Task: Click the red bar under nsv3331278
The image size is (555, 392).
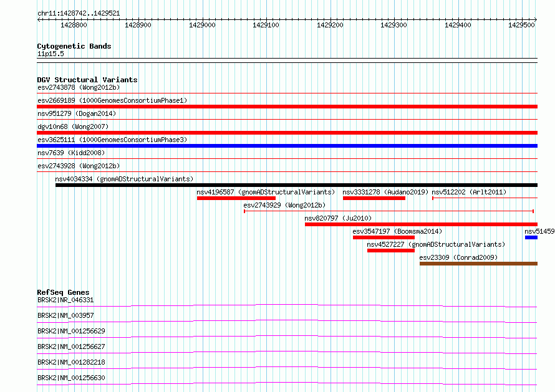Action: [374, 198]
